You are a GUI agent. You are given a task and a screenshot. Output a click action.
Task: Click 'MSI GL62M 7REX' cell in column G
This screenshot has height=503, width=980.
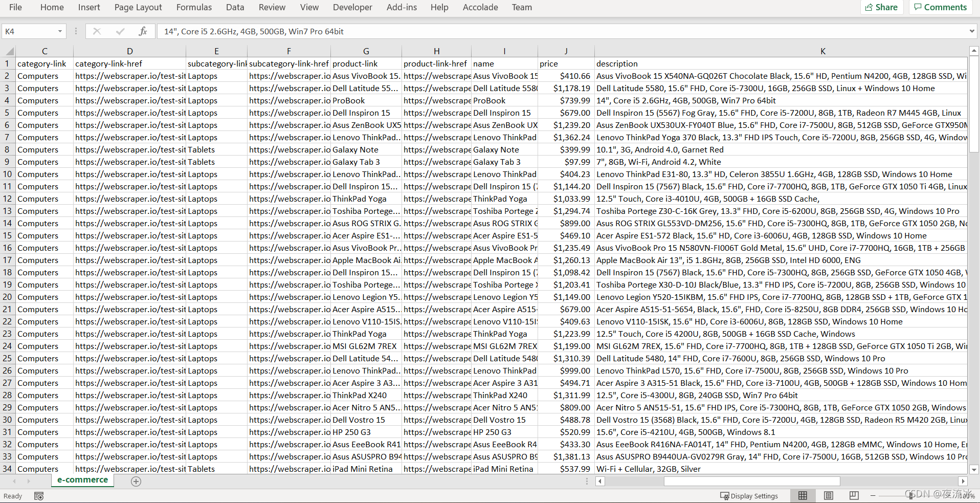pyautogui.click(x=366, y=346)
